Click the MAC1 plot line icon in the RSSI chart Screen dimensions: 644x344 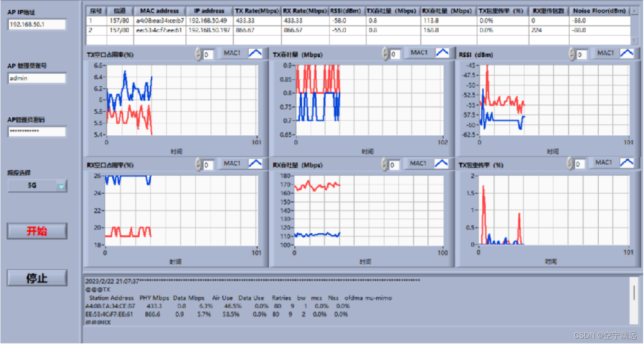point(627,53)
